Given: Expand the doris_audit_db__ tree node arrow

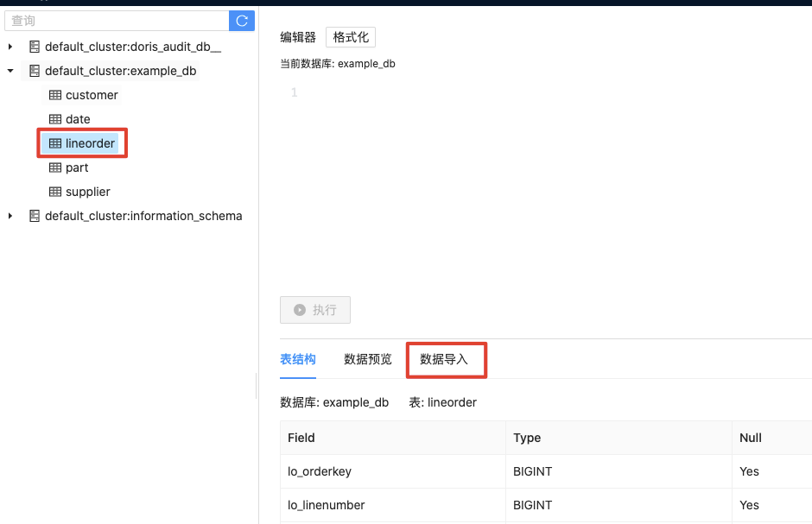Looking at the screenshot, I should click(x=10, y=47).
